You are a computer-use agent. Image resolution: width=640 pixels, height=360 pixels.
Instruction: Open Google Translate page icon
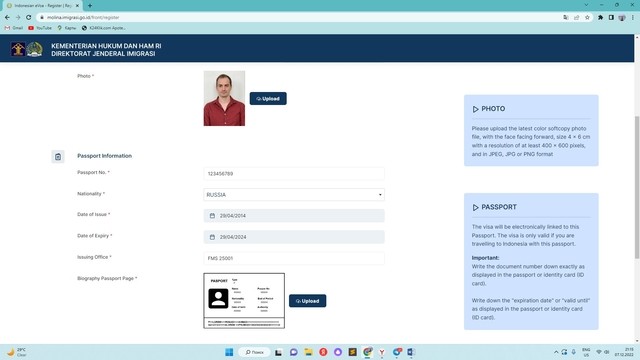pos(566,18)
